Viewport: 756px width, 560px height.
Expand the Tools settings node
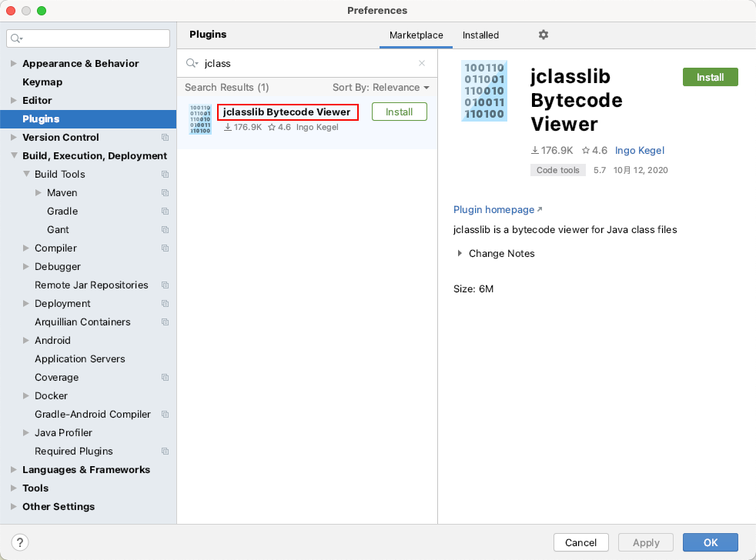[14, 488]
